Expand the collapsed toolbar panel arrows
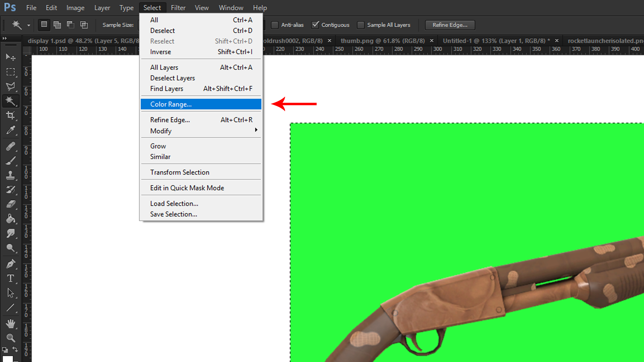 tap(5, 38)
